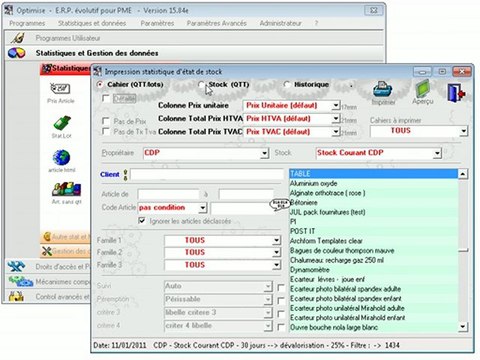Click the Statistiques et Gestion pie icon

coord(17,53)
